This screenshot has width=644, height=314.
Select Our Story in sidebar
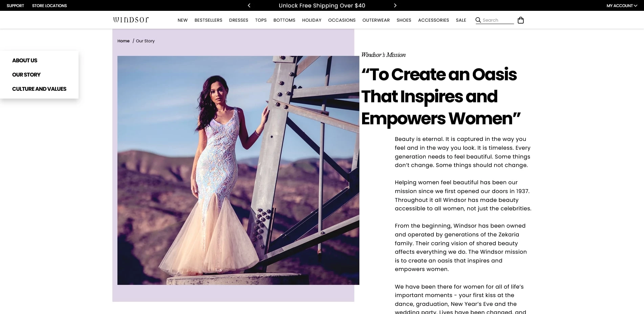click(x=26, y=75)
